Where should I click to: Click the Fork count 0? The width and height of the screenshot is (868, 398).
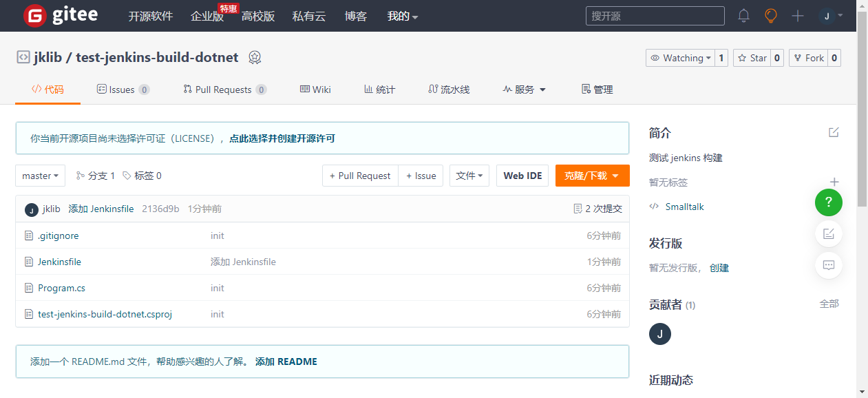point(834,58)
